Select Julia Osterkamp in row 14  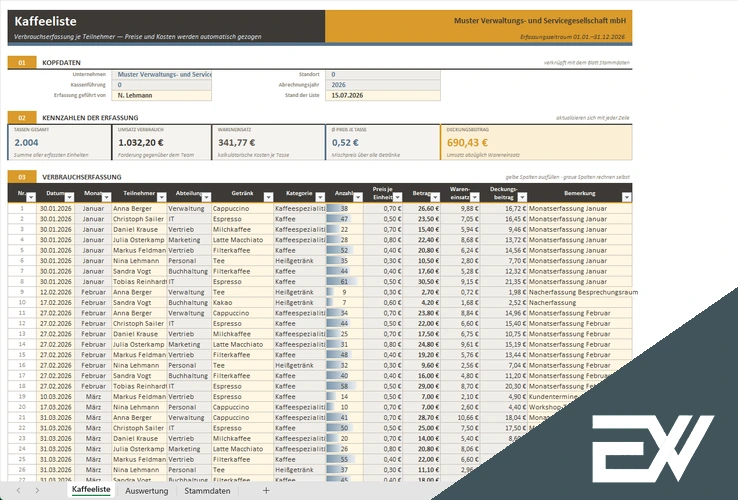tap(139, 344)
